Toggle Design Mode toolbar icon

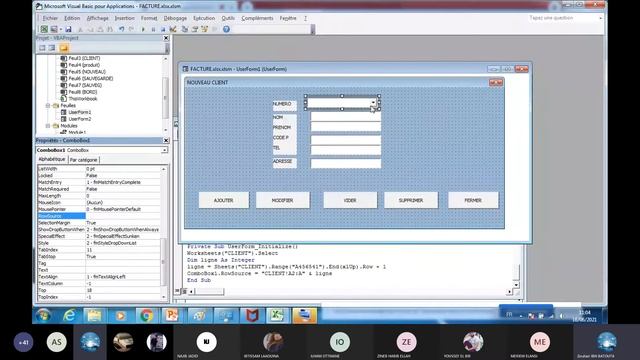(x=173, y=29)
